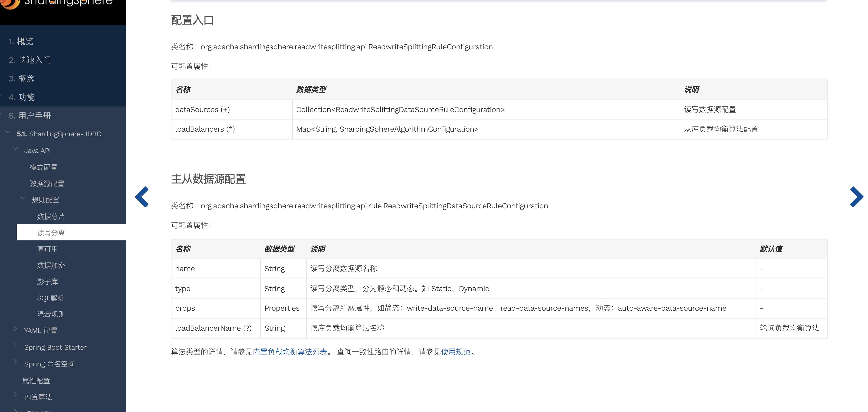Click the 主从数据源配置 section heading
The height and width of the screenshot is (412, 868).
[208, 179]
